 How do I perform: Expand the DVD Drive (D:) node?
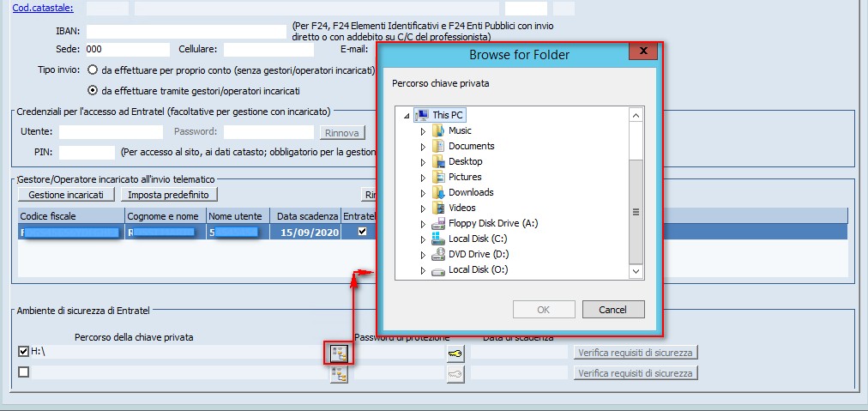tap(424, 256)
